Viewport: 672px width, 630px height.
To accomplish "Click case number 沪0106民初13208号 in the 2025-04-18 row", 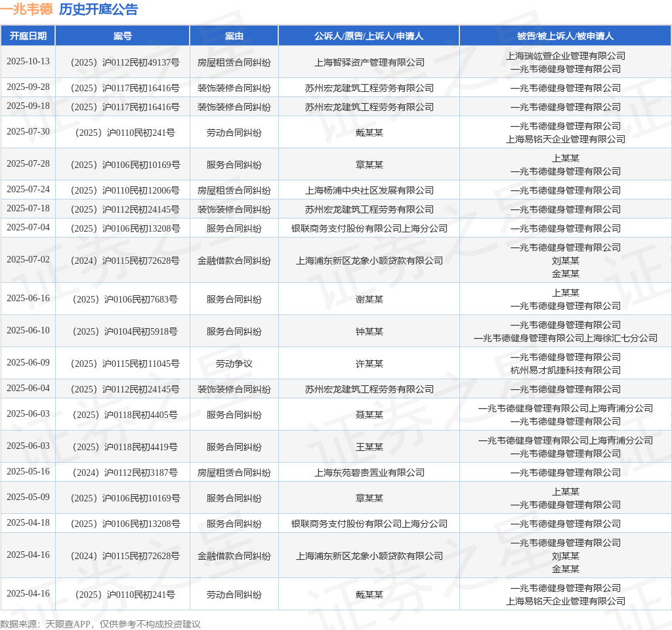I will pyautogui.click(x=125, y=524).
